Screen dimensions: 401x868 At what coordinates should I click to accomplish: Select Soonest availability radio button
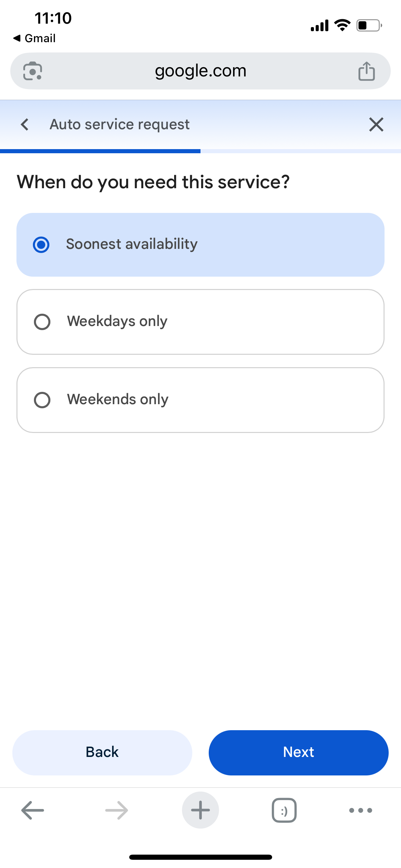[41, 245]
